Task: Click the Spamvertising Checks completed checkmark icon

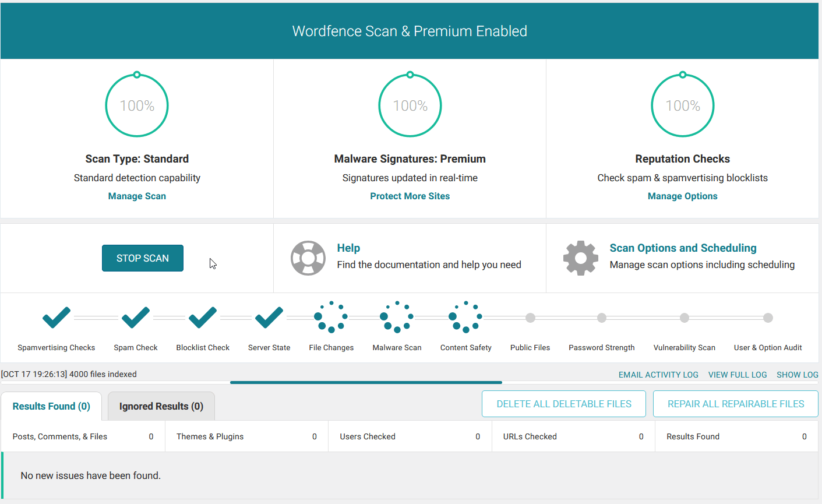Action: click(x=56, y=317)
